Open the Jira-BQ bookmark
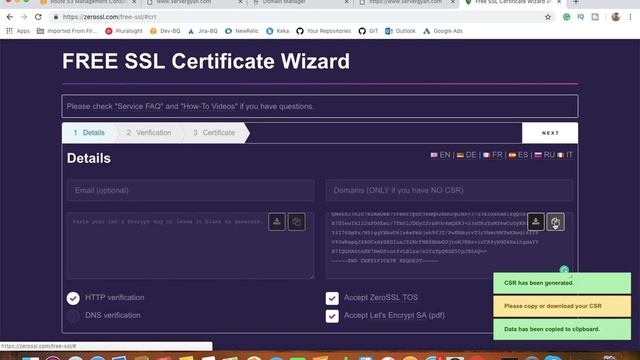Viewport: 640px width, 360px height. (202, 31)
